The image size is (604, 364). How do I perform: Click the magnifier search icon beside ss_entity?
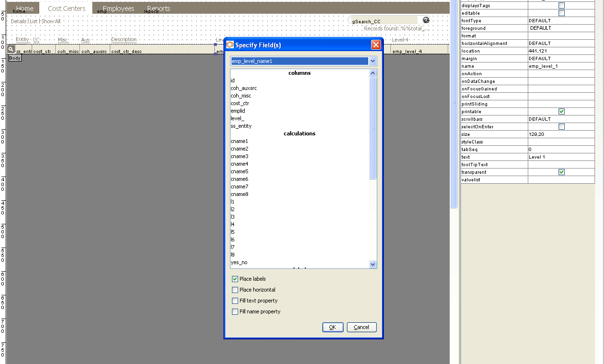click(11, 49)
